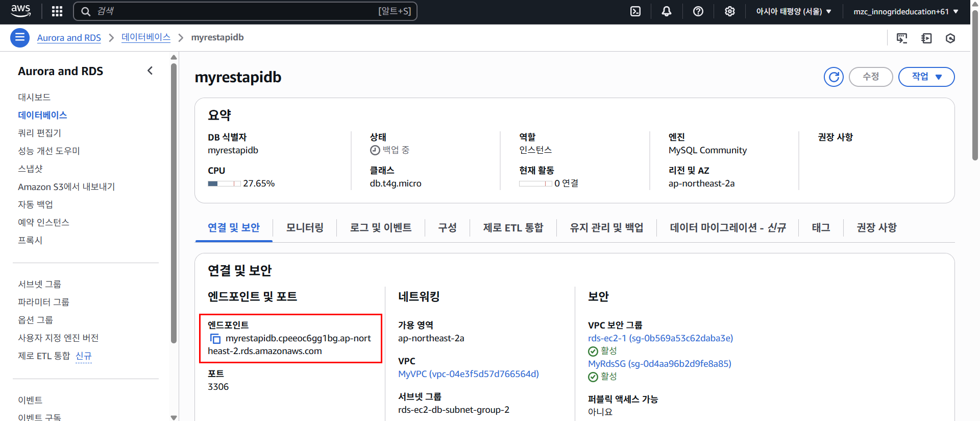Click the CPU 27.65% usage bar
Screen dimensions: 980x421
click(x=224, y=183)
